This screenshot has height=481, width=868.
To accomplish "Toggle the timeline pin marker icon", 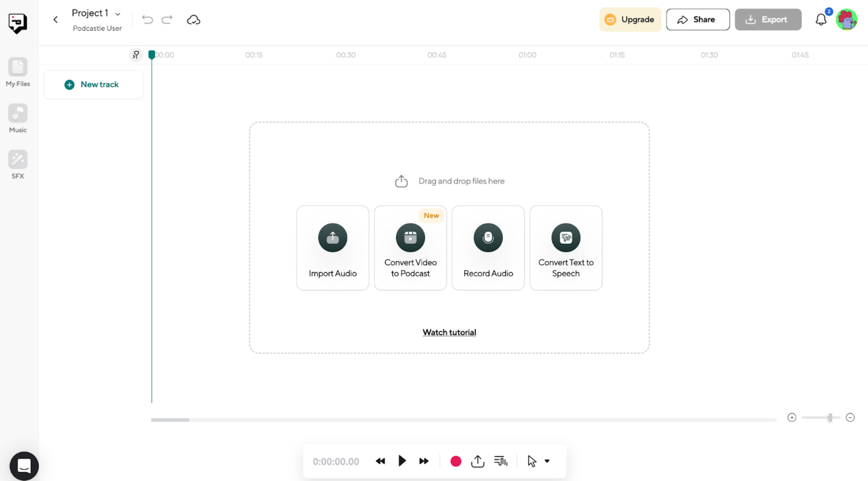I will click(x=136, y=55).
